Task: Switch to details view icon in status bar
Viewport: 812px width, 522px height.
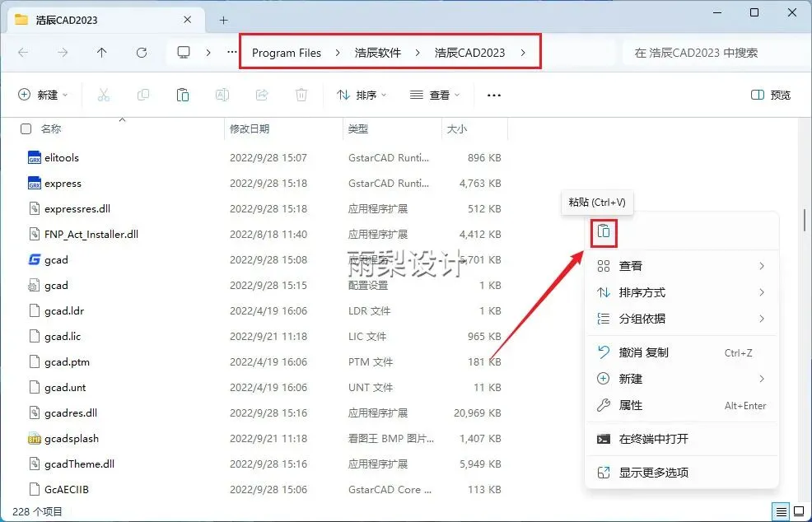Action: click(x=781, y=510)
